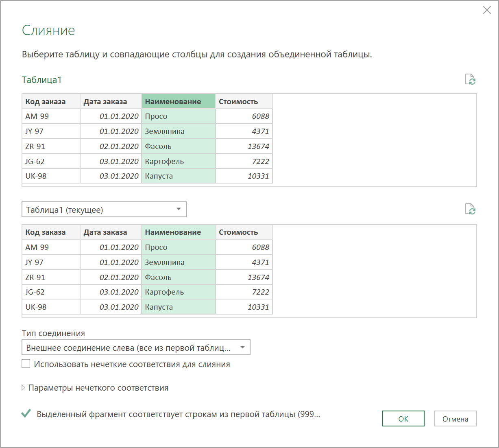Click UK-98 cell in bottom table
This screenshot has height=448, width=499.
(x=51, y=307)
